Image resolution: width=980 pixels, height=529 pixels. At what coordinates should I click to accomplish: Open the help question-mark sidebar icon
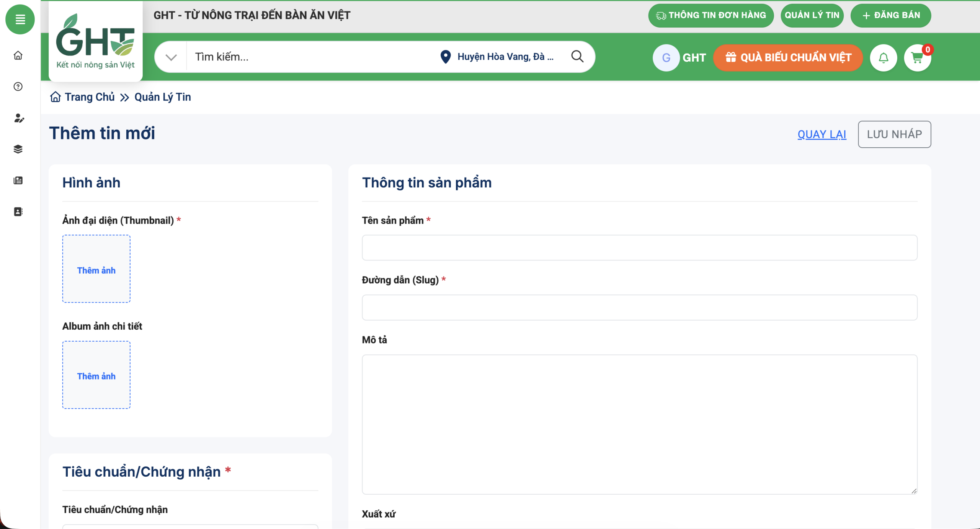point(18,87)
